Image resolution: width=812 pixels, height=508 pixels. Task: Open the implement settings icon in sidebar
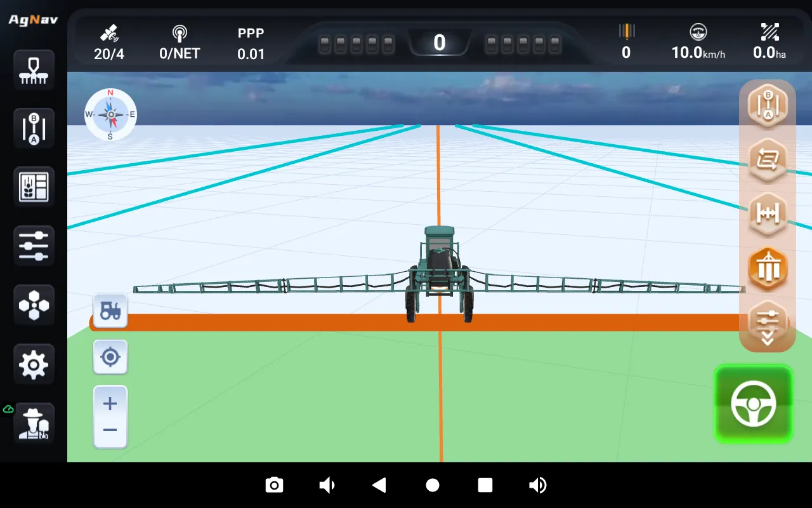[34, 70]
